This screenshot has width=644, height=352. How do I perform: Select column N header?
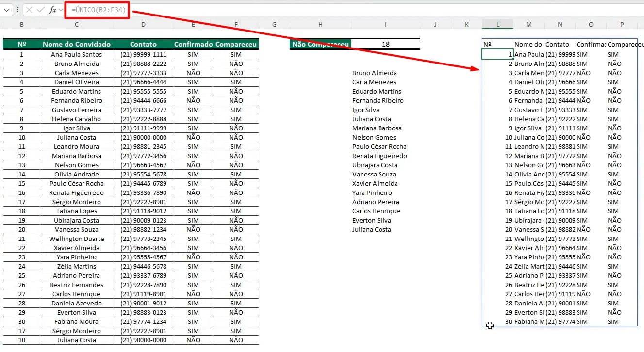[560, 24]
